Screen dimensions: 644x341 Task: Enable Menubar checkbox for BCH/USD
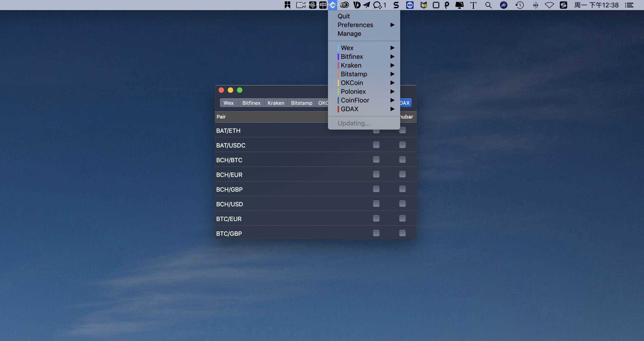click(x=402, y=204)
